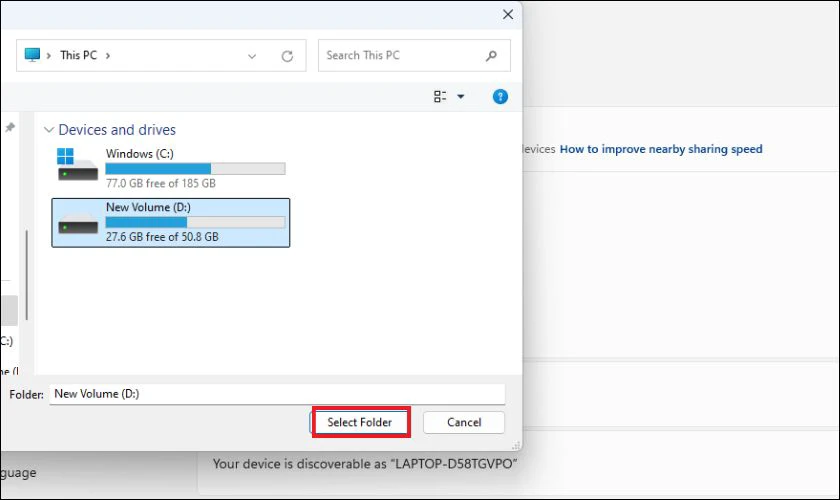Screen dimensions: 840x500
Task: Click the New Volume (D:) drive icon
Action: click(x=78, y=223)
